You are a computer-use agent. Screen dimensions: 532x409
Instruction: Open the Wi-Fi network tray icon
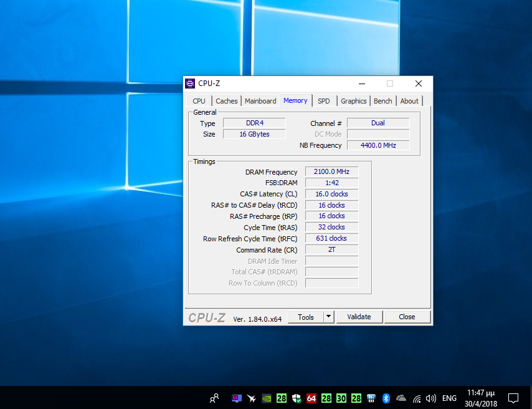[x=417, y=398]
